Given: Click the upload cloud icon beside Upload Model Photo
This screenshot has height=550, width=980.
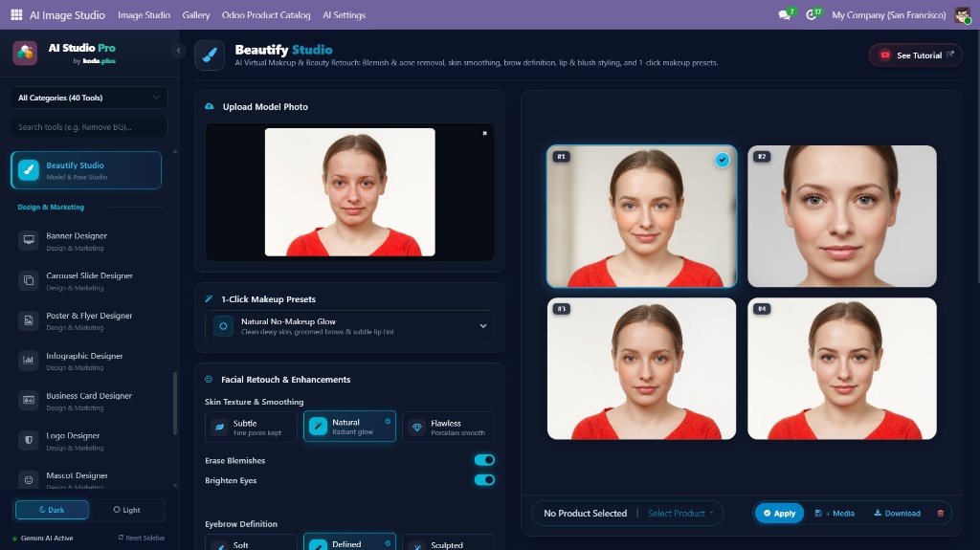Looking at the screenshot, I should coord(210,106).
